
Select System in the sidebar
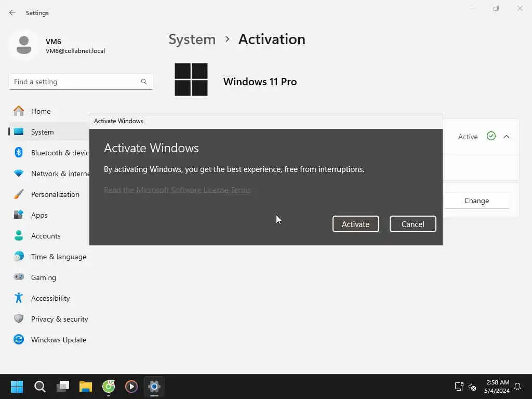tap(49, 132)
